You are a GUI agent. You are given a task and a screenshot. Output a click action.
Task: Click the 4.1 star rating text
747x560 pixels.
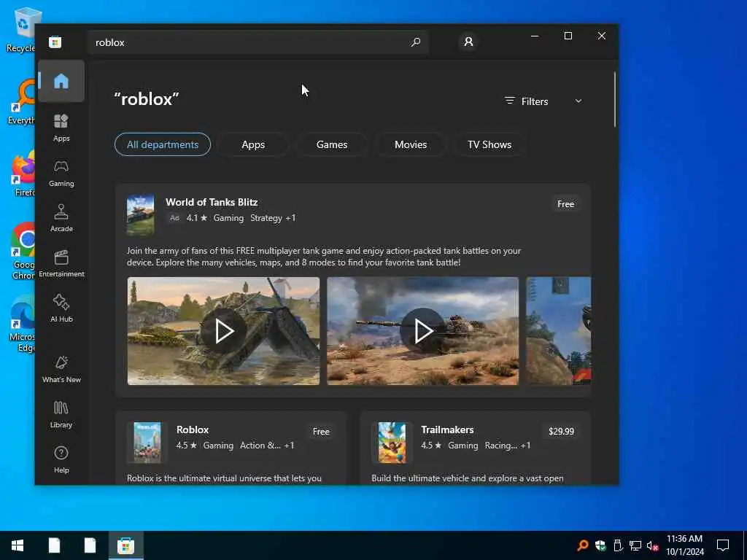click(x=197, y=217)
